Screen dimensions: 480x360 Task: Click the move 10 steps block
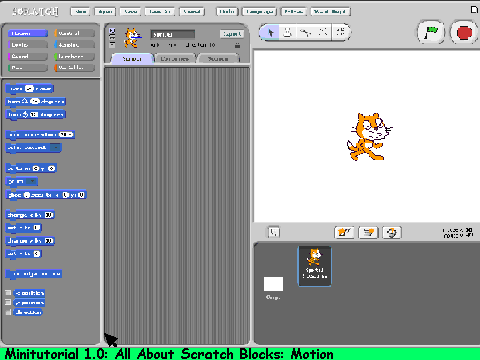pyautogui.click(x=30, y=88)
